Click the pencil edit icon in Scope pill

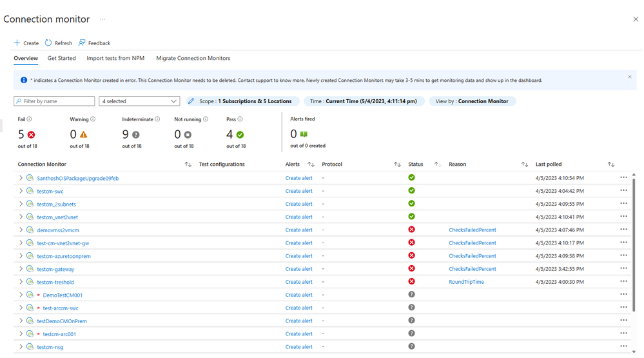191,101
